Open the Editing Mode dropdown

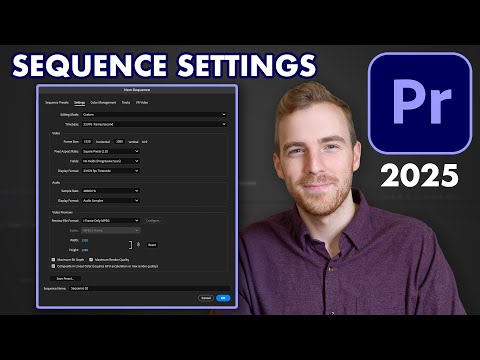[154, 114]
